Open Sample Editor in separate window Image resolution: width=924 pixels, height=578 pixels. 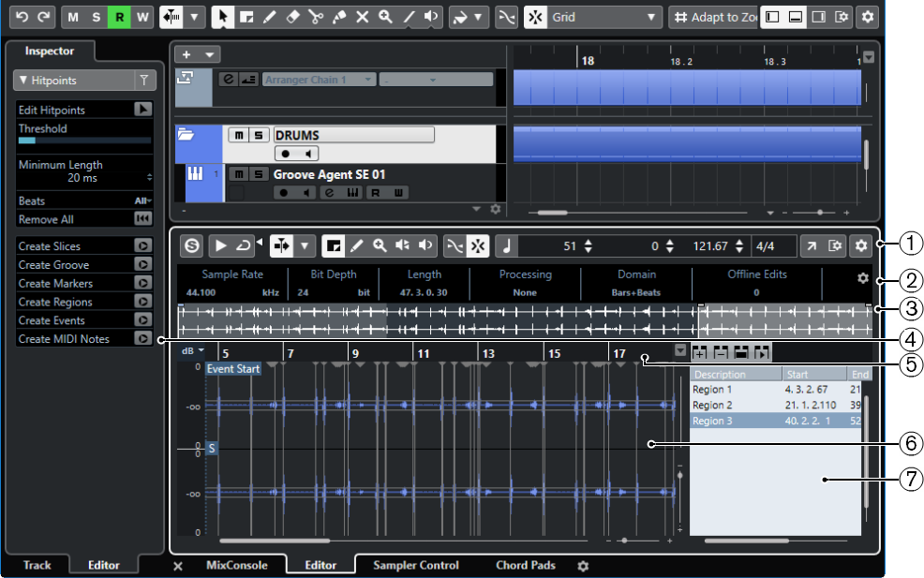tap(812, 245)
